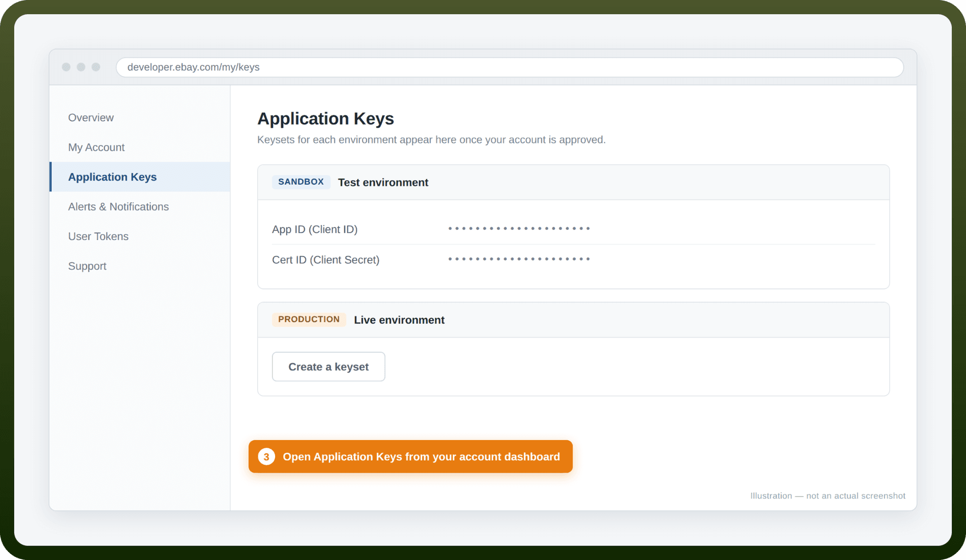Click the Create a keyset button
Viewport: 966px width, 560px height.
[329, 367]
